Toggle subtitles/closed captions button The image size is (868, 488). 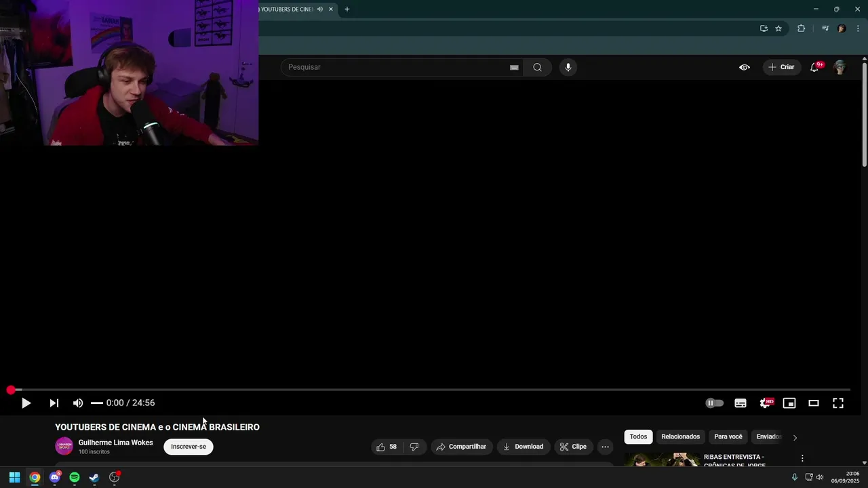point(741,403)
